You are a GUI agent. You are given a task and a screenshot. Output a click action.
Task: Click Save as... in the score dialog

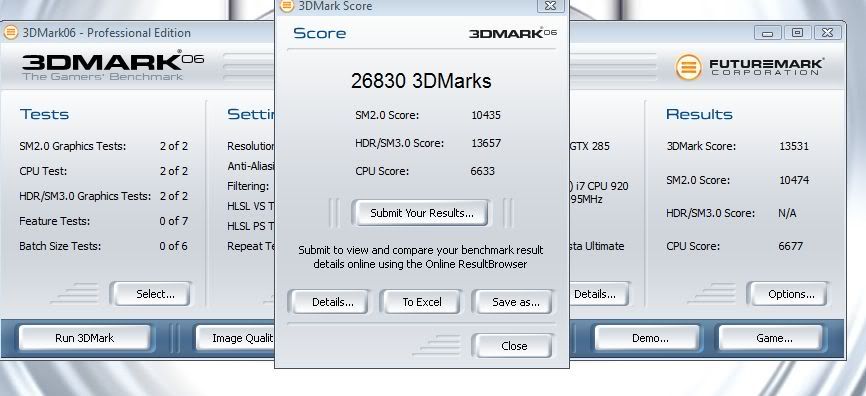click(x=513, y=302)
